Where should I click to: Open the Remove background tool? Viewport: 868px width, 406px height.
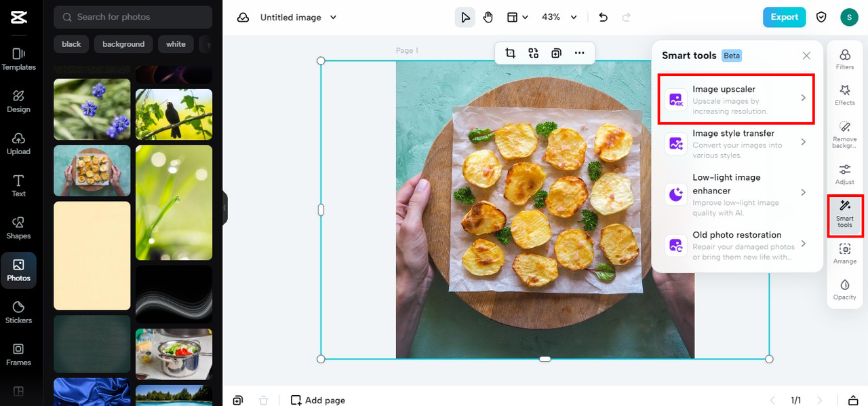pyautogui.click(x=845, y=134)
